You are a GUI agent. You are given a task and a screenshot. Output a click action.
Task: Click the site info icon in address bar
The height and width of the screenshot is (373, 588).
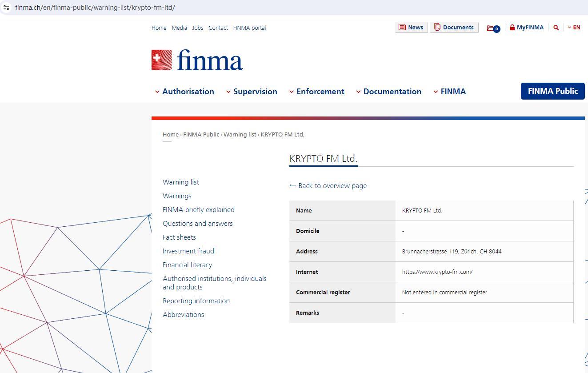[x=6, y=8]
